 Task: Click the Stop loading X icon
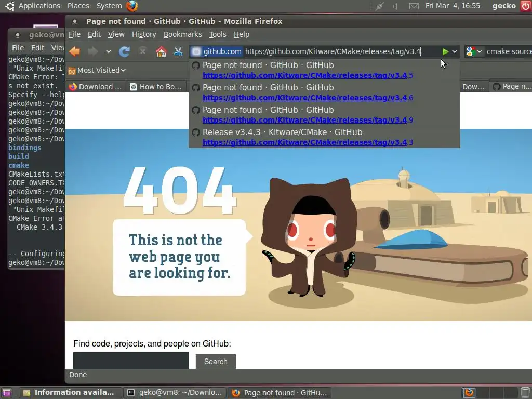tap(142, 51)
